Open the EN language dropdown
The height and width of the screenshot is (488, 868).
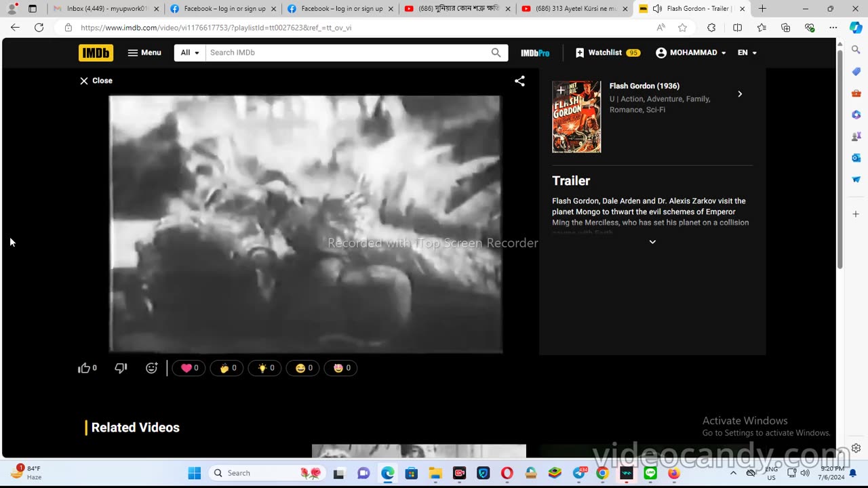pyautogui.click(x=747, y=53)
